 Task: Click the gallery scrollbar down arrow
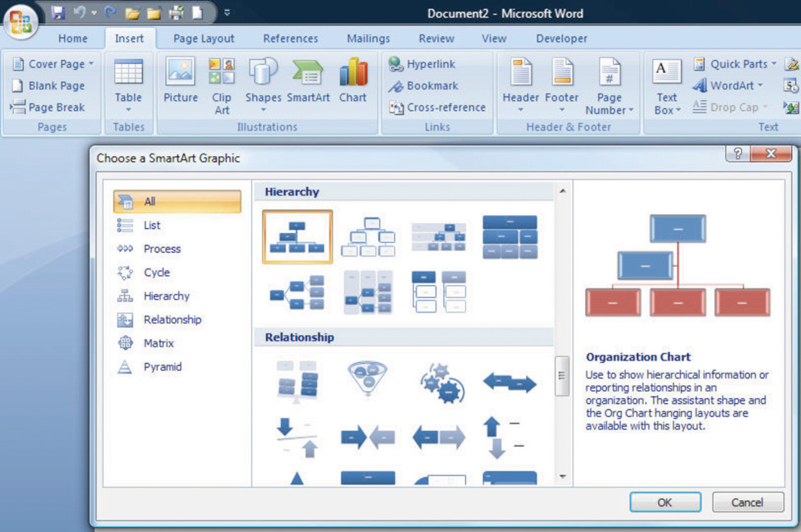[563, 476]
